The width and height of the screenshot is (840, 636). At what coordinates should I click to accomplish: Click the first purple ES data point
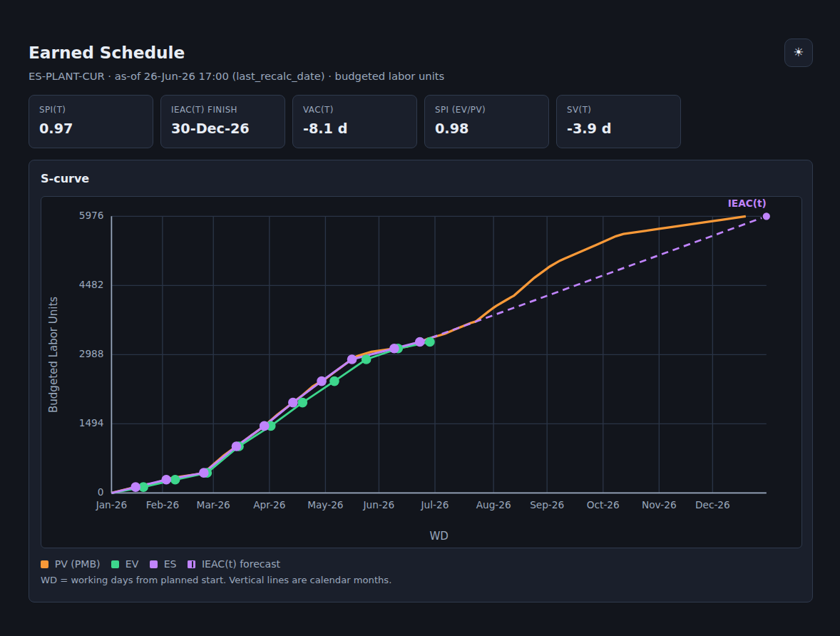(x=135, y=487)
